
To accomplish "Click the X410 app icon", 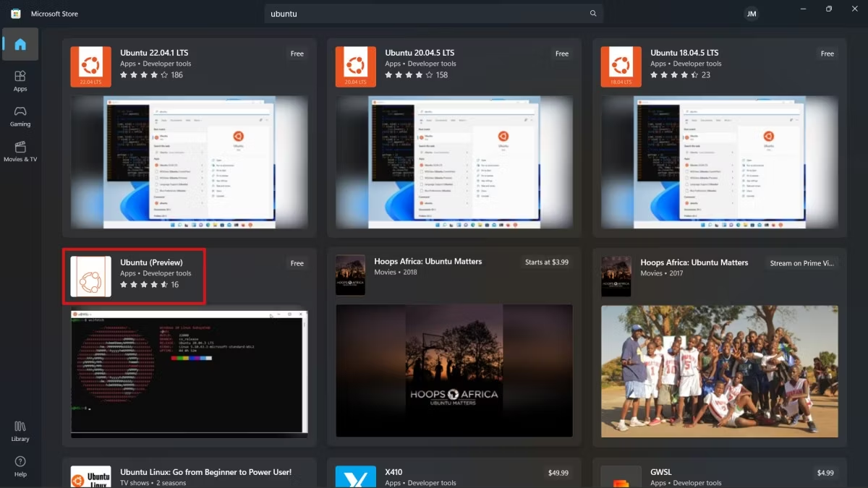I will point(355,477).
